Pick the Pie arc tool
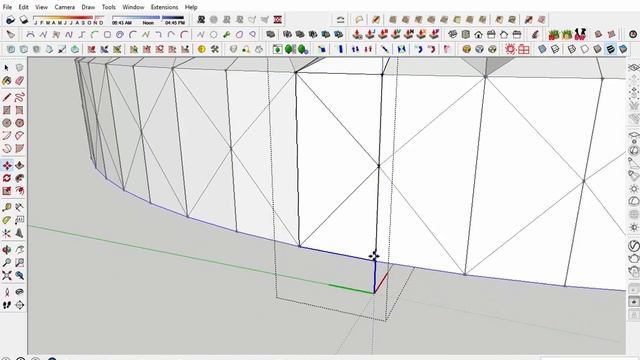 tap(19, 136)
